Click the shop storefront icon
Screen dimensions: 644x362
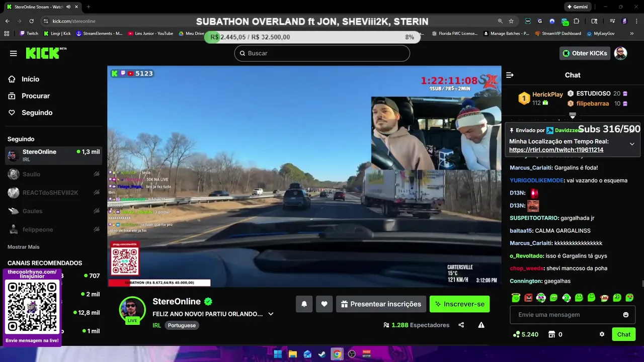pyautogui.click(x=551, y=334)
